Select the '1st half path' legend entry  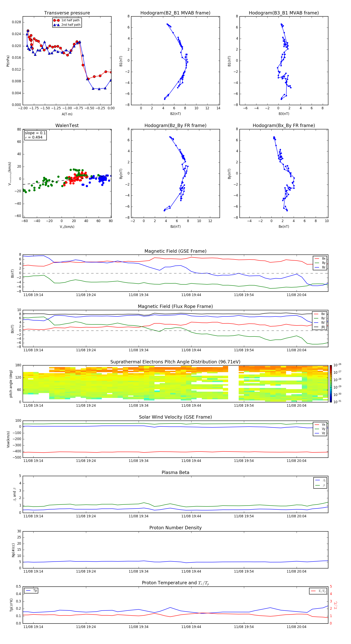67,20
